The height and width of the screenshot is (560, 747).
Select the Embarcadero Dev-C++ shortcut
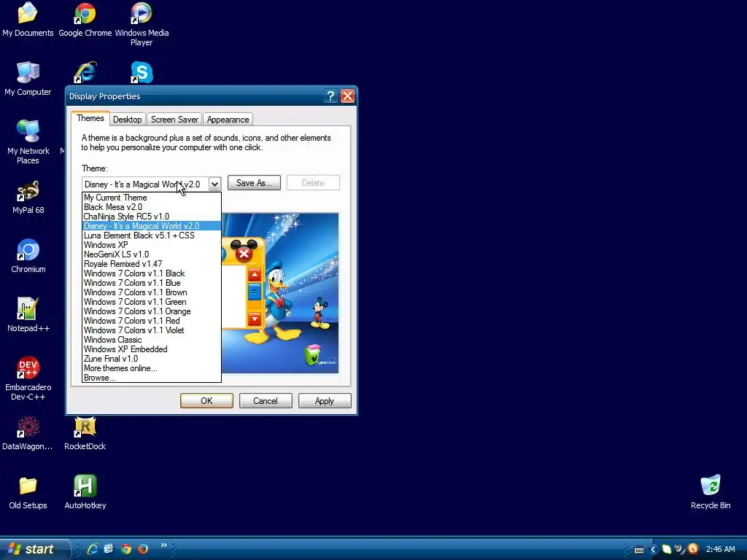28,378
